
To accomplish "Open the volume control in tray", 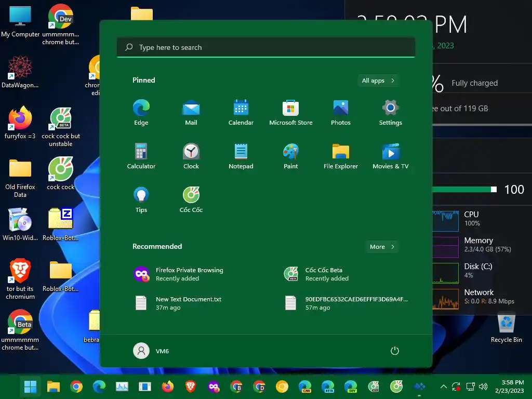I will [483, 387].
